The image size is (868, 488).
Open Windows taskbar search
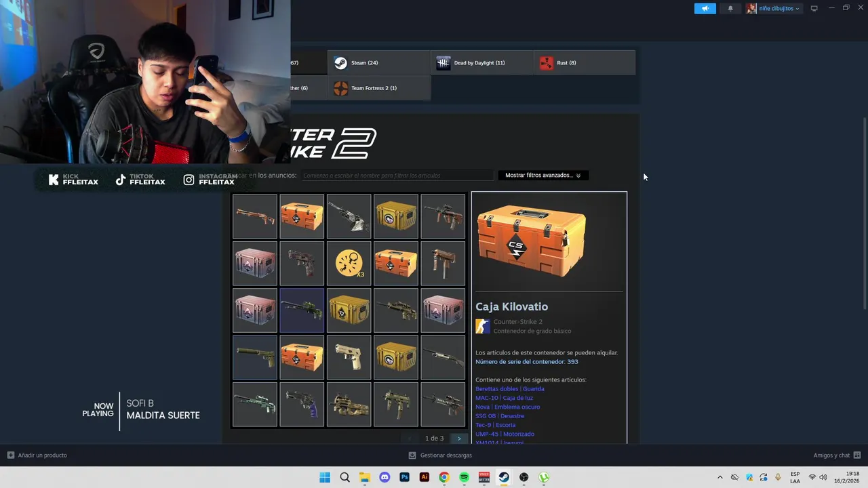pyautogui.click(x=344, y=477)
